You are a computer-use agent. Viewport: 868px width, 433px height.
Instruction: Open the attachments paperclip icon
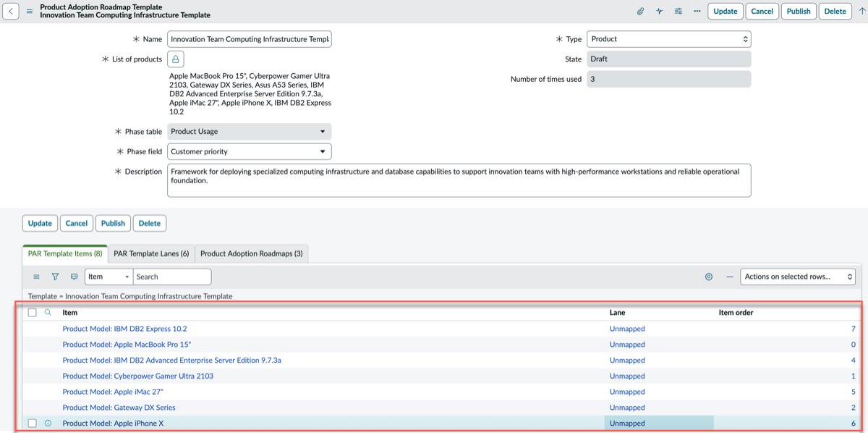tap(640, 11)
